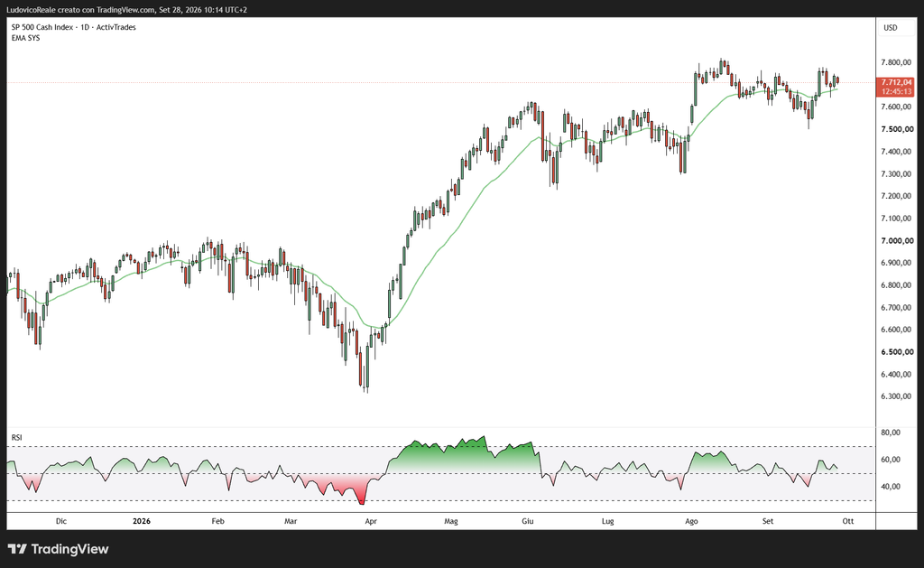Screen dimensions: 924x568
Task: Click the RSI 60,00 axis label
Action: click(891, 460)
